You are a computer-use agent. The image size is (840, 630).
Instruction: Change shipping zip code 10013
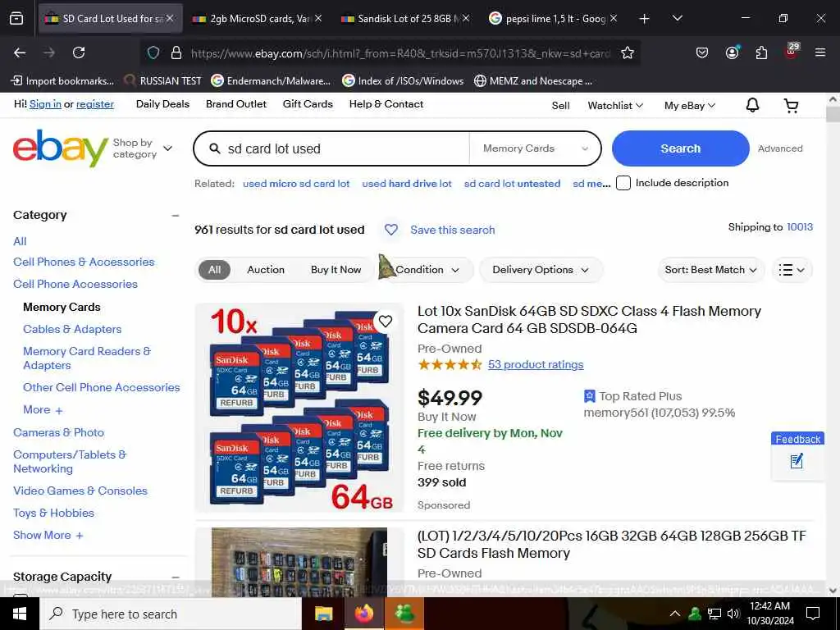point(800,226)
